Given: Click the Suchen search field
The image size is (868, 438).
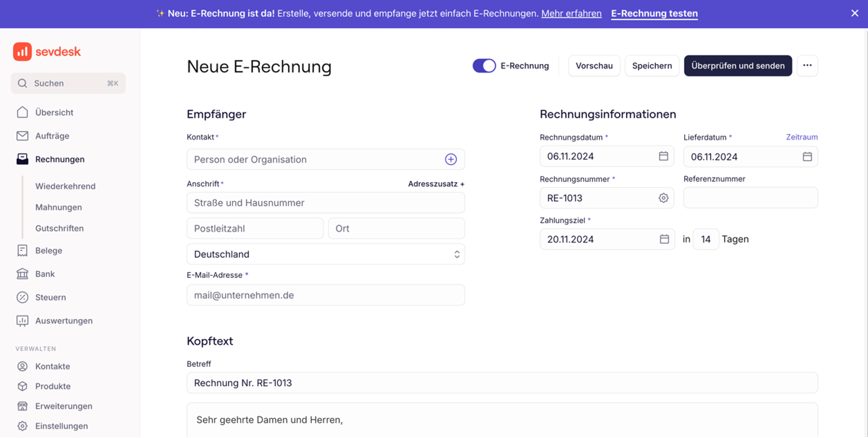Looking at the screenshot, I should 68,84.
